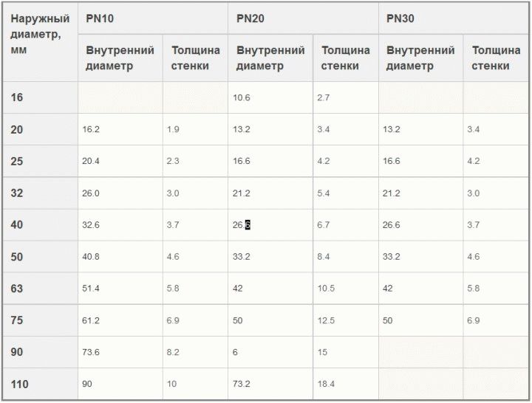This screenshot has width=532, height=403.
Task: Click the Наружный диаметр, мм header cell
Action: click(40, 34)
